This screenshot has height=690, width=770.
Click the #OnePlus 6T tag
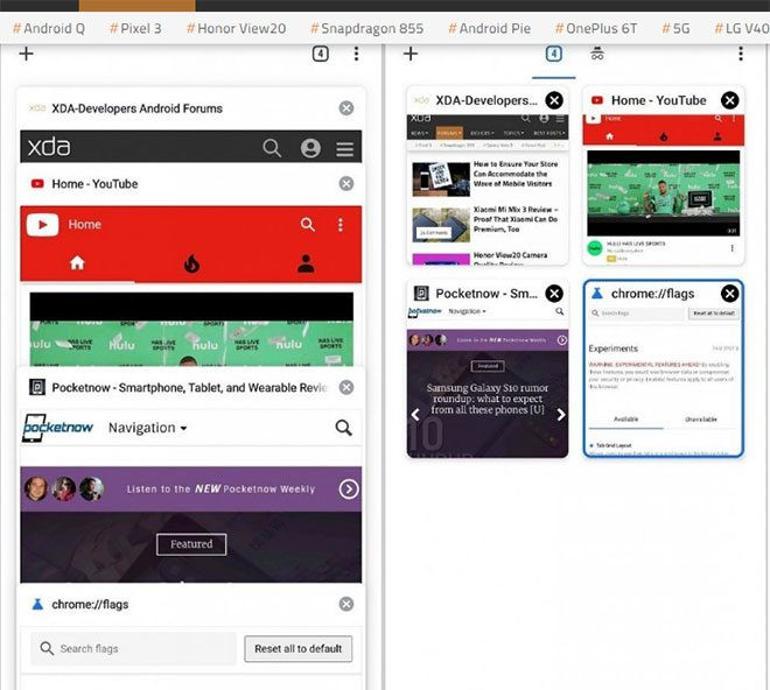coord(596,28)
